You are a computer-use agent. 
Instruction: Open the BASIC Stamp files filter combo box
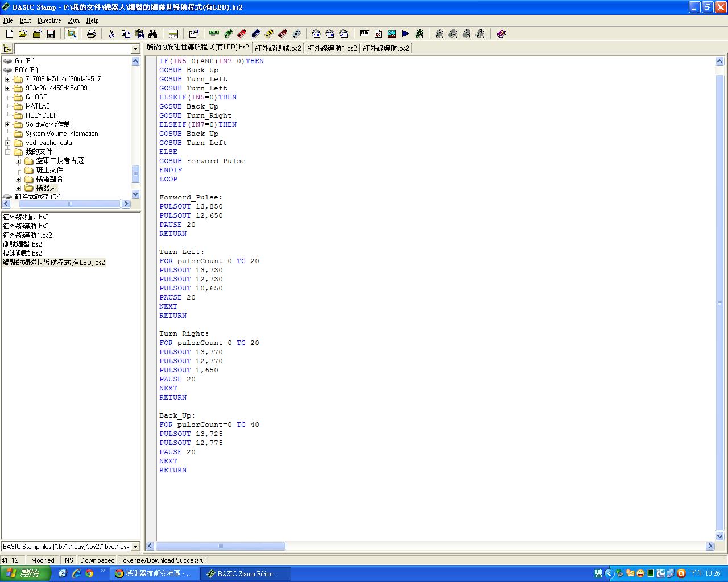click(71, 547)
